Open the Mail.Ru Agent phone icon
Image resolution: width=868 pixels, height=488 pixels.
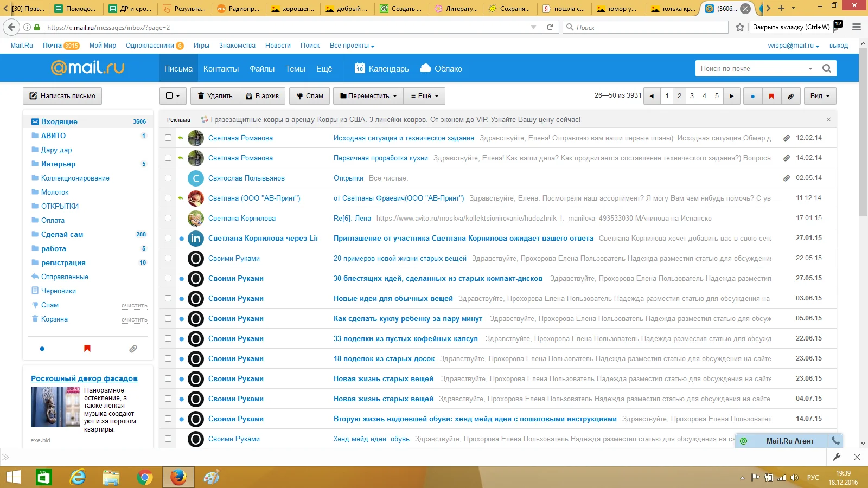pos(836,441)
